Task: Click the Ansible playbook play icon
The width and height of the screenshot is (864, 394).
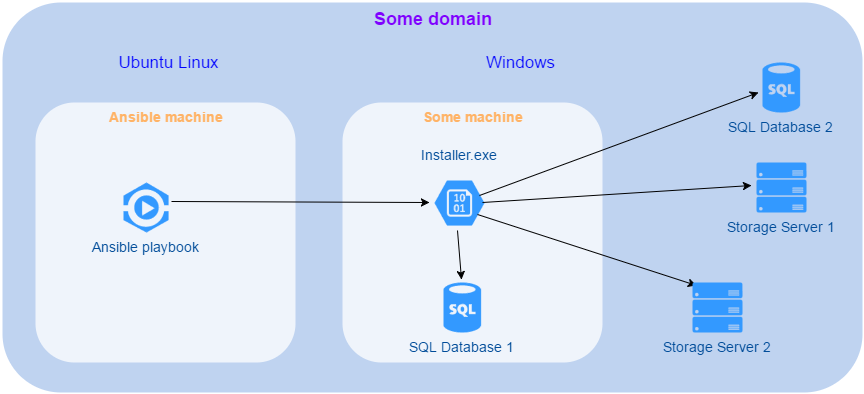Action: [x=146, y=207]
